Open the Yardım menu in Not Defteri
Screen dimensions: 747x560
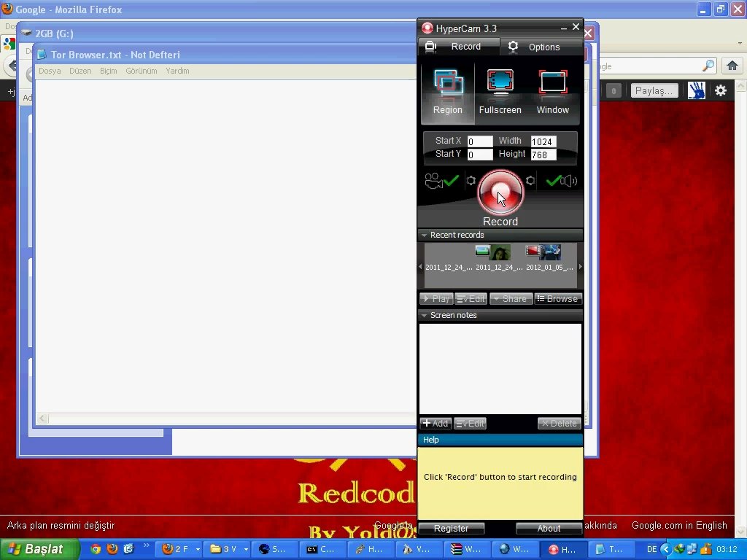coord(177,71)
